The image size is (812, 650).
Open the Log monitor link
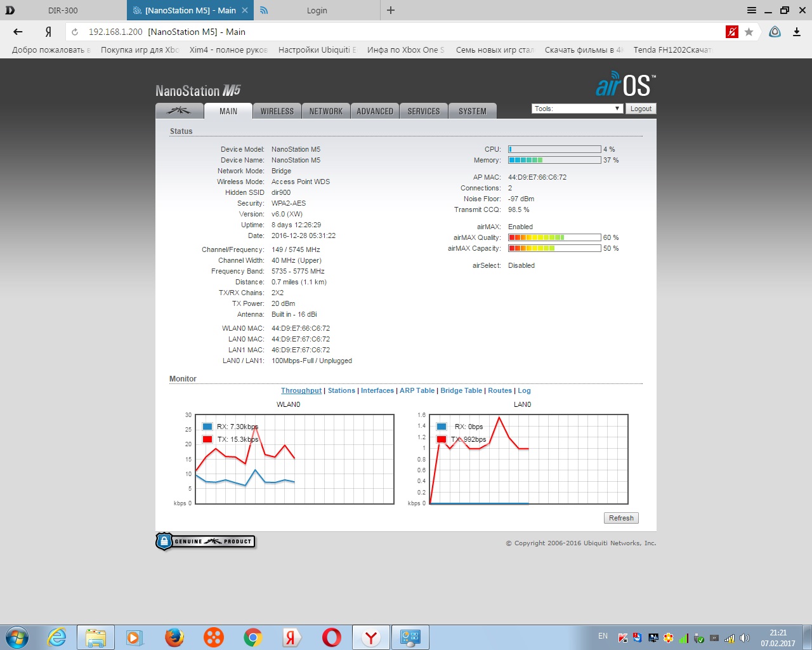pos(524,390)
